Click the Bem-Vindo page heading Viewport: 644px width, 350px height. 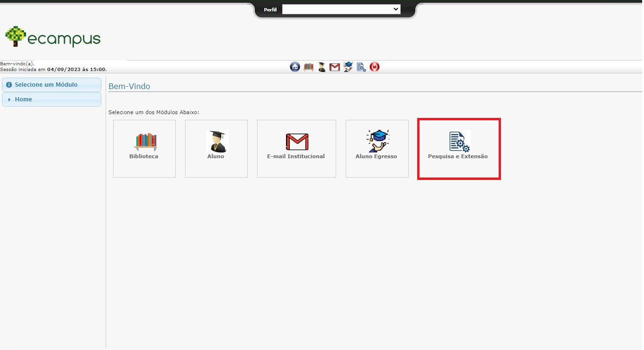129,86
